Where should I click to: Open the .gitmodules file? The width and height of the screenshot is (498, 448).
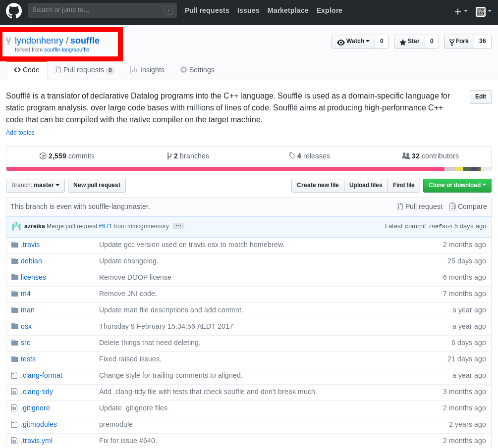click(39, 424)
